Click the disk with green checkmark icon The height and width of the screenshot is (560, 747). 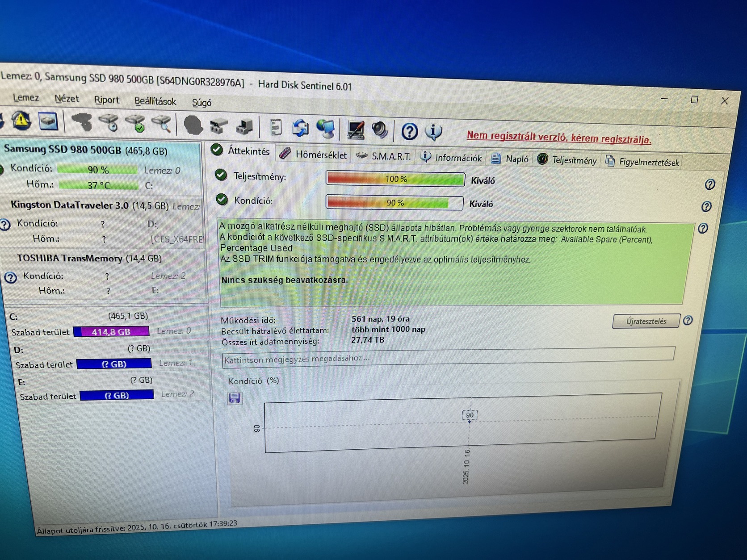coord(135,124)
